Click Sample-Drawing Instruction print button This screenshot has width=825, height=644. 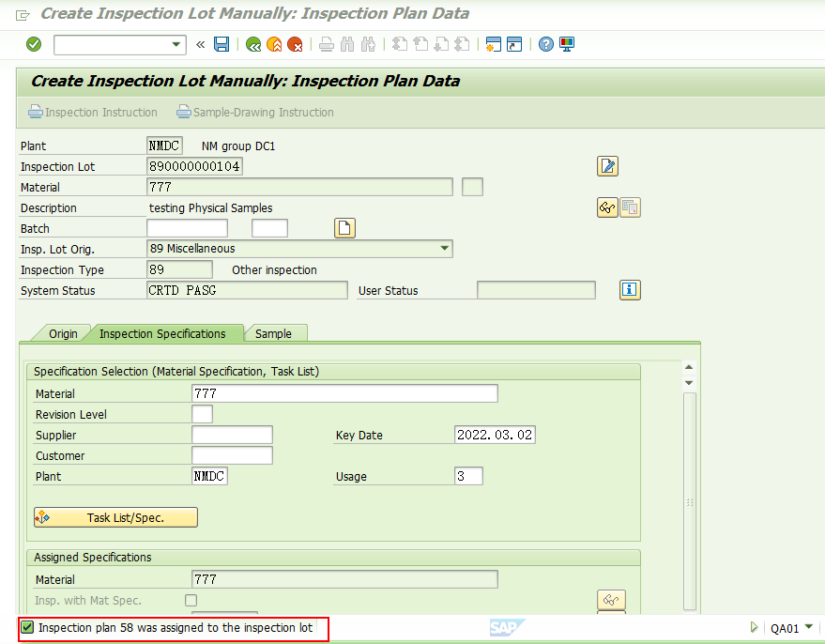[x=254, y=112]
